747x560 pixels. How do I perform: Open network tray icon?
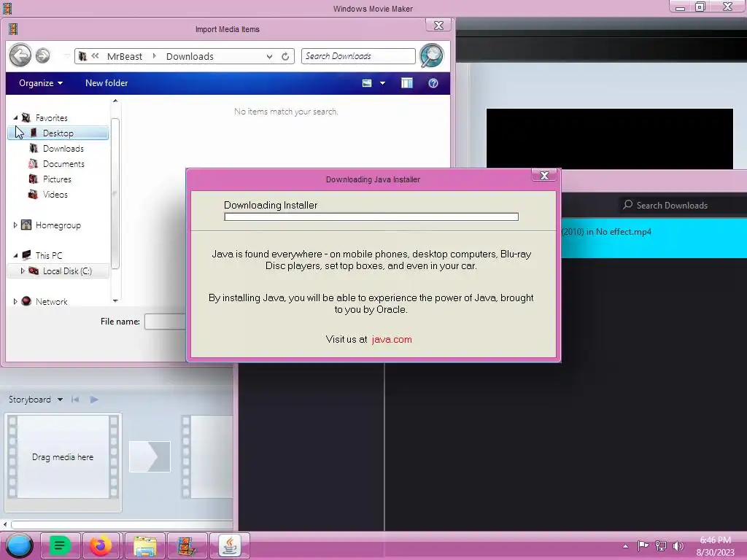click(x=661, y=545)
